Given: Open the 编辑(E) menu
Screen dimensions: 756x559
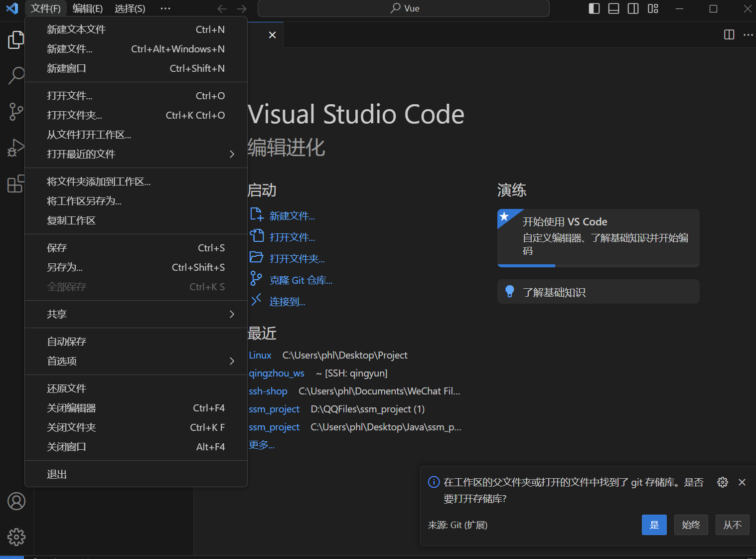Looking at the screenshot, I should click(88, 8).
